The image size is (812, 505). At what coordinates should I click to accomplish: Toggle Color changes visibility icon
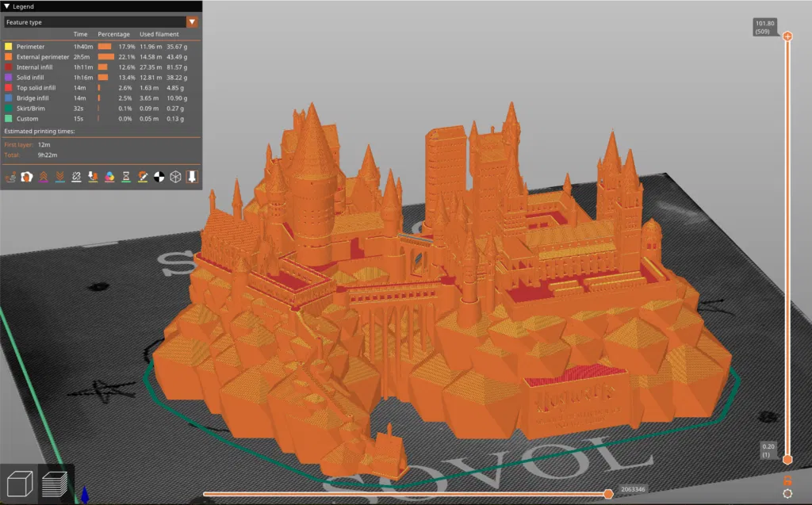coord(109,177)
